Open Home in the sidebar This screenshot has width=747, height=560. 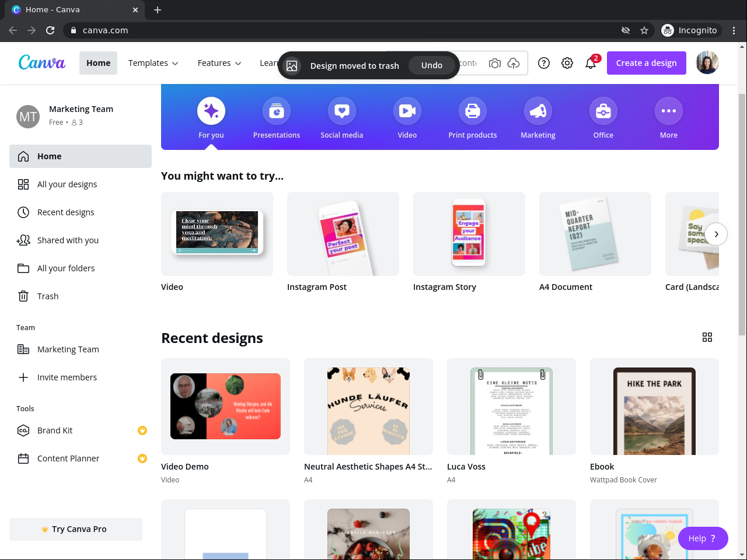coord(81,156)
